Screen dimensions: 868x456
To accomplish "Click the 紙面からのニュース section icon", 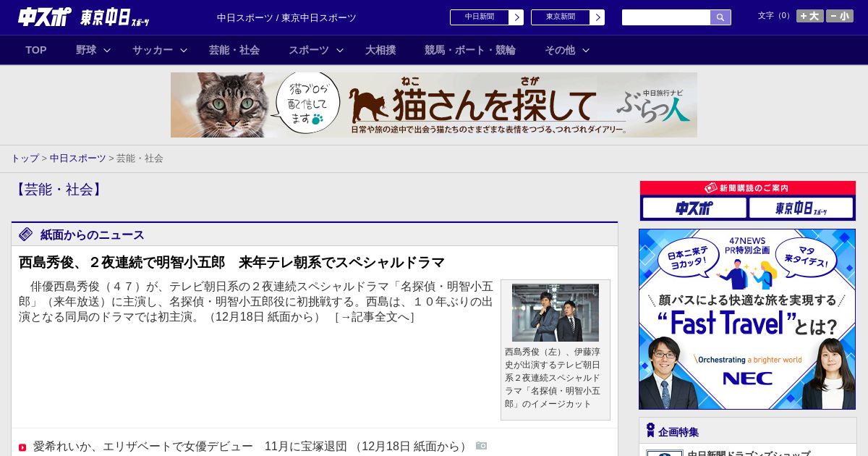I will coord(26,235).
